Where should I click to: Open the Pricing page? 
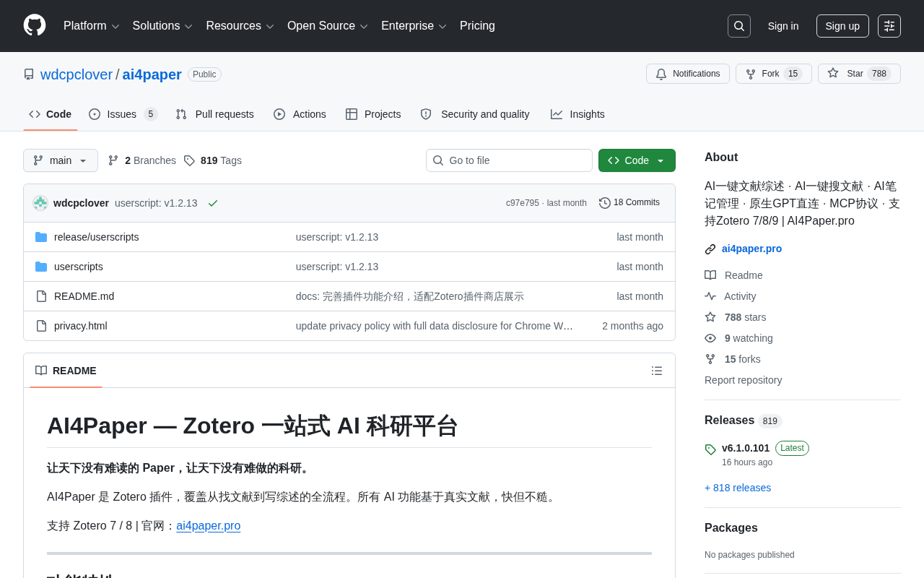477,26
